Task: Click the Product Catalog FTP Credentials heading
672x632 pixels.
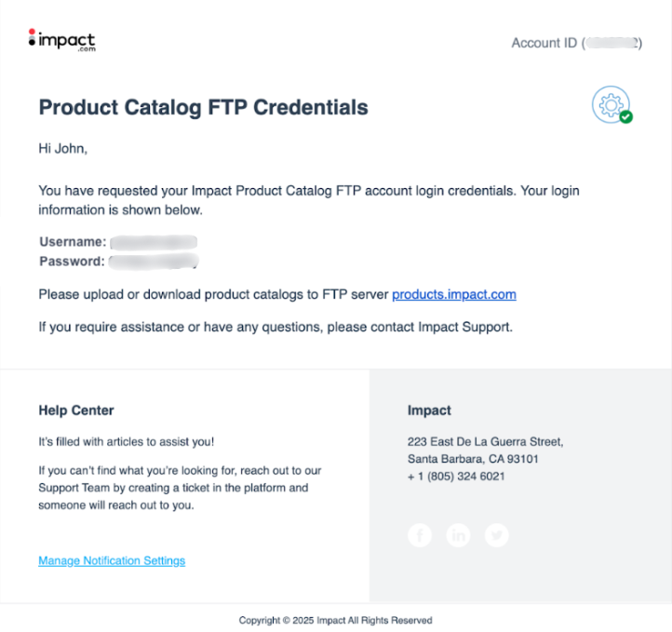Action: 203,108
